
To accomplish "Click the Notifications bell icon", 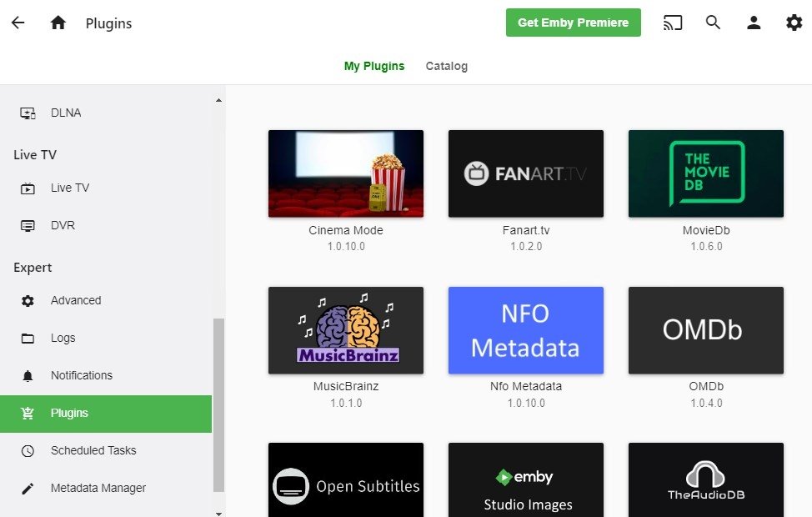I will [28, 376].
